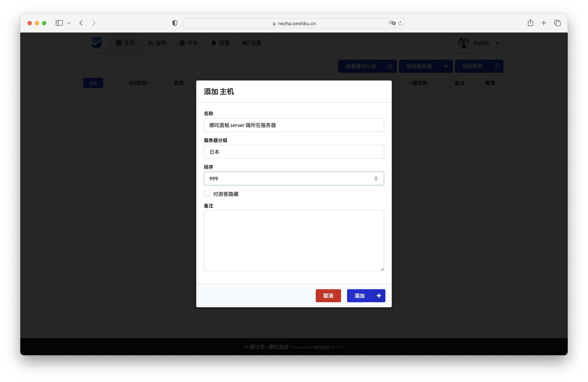The width and height of the screenshot is (588, 382).
Task: Enable the 对游客隐藏 checkbox
Action: pyautogui.click(x=207, y=194)
